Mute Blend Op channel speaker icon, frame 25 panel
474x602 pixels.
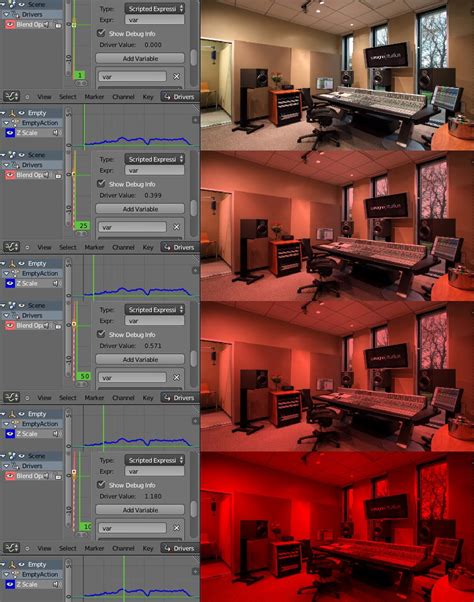click(47, 175)
